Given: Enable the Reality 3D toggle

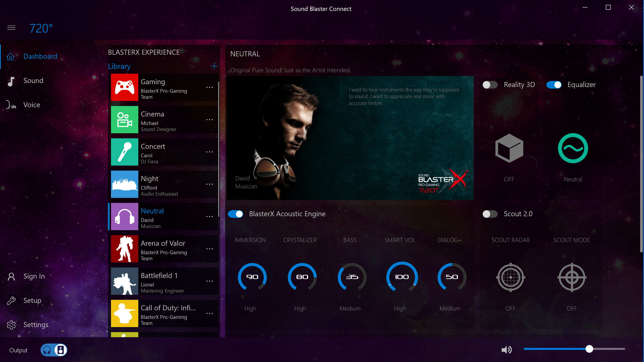Looking at the screenshot, I should click(x=490, y=84).
